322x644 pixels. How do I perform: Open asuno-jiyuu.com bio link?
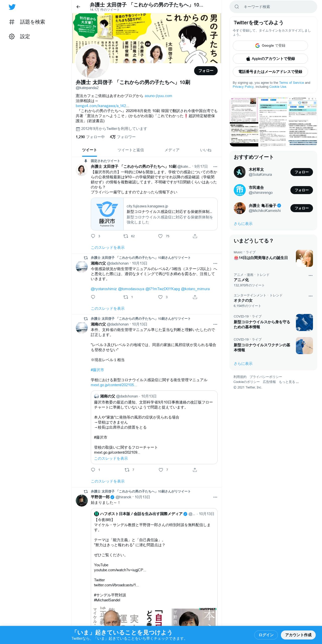click(x=158, y=96)
